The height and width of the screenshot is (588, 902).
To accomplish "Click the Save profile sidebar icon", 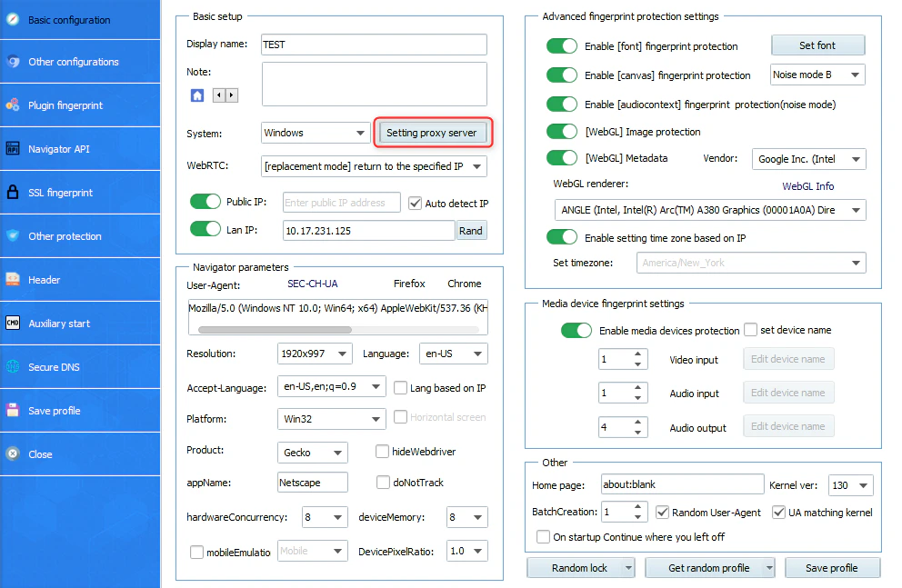I will pos(13,411).
